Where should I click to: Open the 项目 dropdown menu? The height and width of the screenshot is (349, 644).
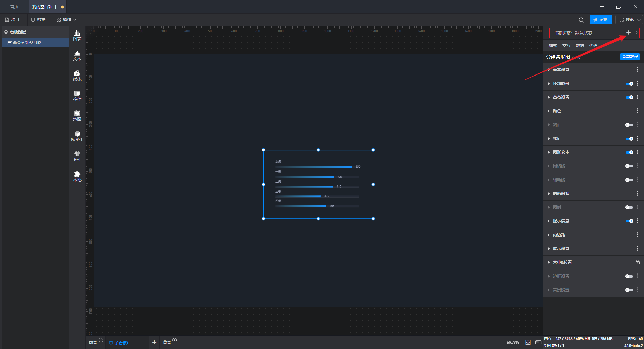[15, 20]
